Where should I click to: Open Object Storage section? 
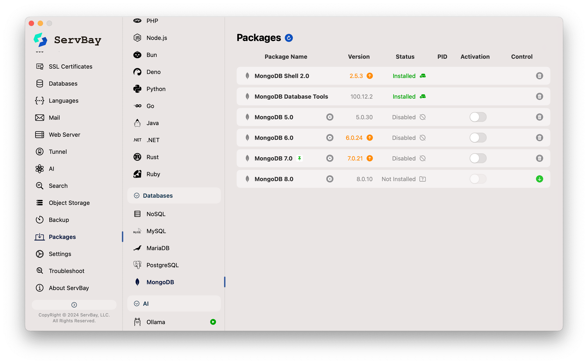[x=63, y=203]
